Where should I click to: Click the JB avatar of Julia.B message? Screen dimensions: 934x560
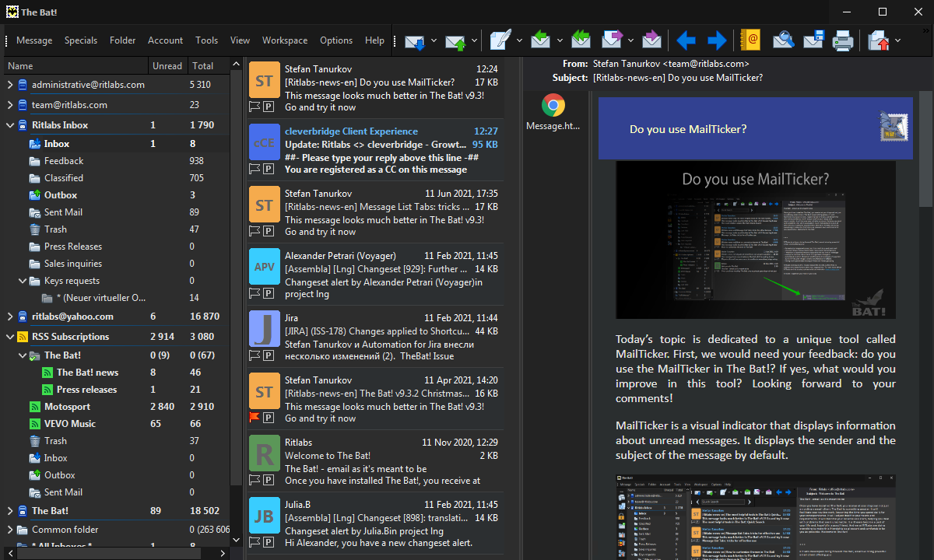[264, 516]
